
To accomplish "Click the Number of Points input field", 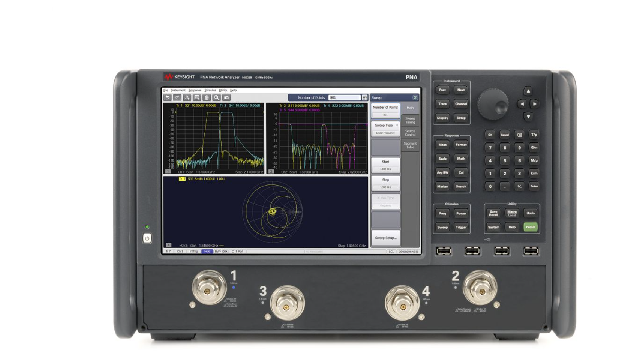I will click(344, 97).
